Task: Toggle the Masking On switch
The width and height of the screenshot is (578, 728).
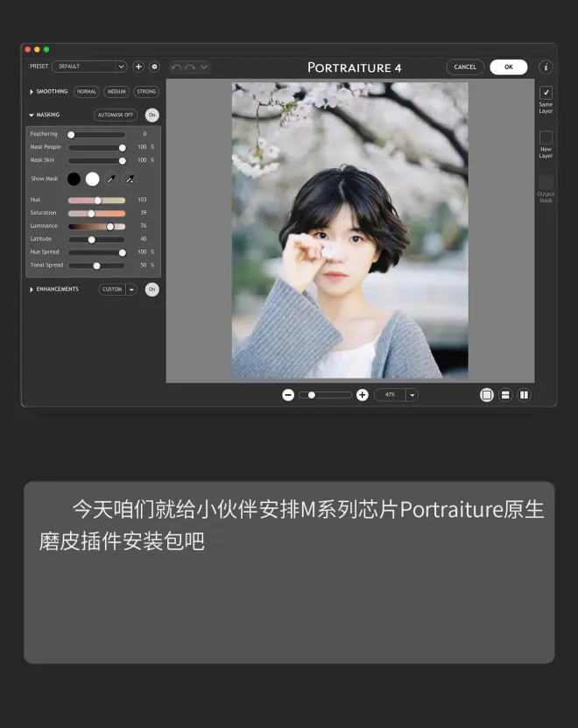Action: point(152,115)
